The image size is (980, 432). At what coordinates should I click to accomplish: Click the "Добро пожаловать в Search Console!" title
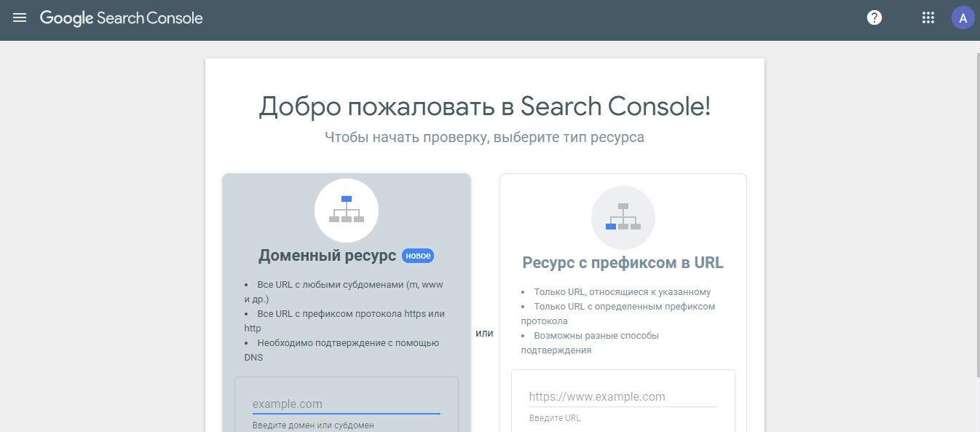click(485, 107)
